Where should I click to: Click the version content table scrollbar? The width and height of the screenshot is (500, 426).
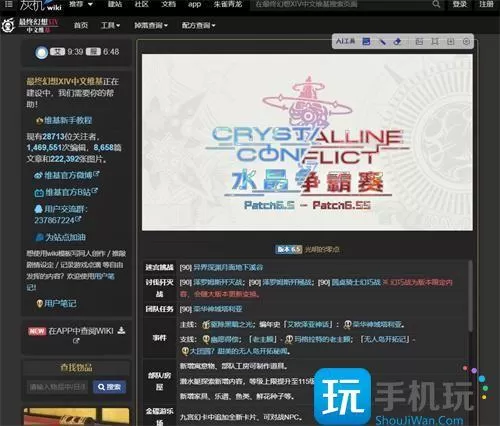(470, 297)
